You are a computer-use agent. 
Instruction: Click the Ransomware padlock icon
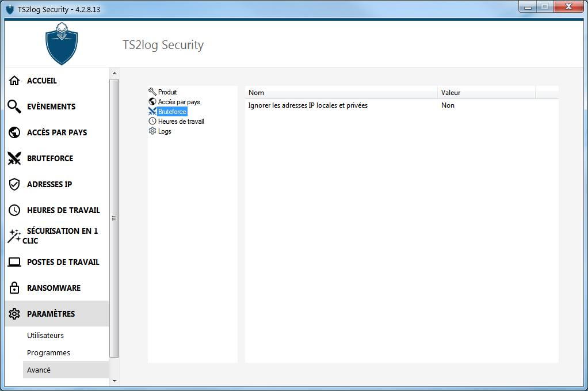point(14,288)
